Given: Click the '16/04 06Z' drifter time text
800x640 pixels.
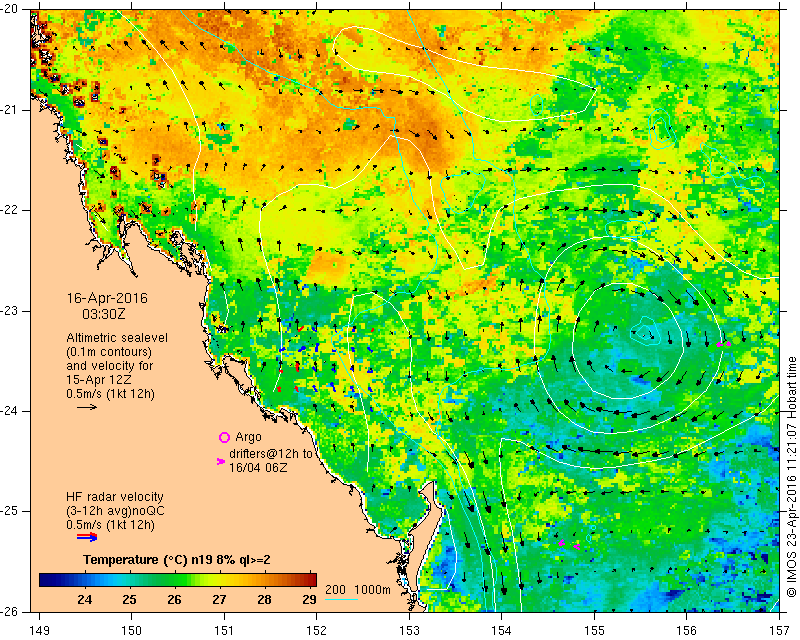Looking at the screenshot, I should [x=258, y=467].
